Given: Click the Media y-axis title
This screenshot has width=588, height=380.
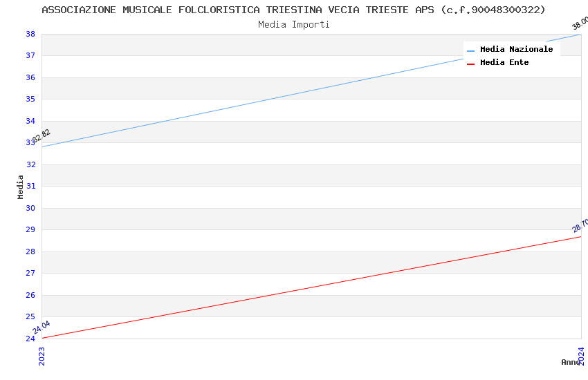Looking at the screenshot, I should 21,187.
